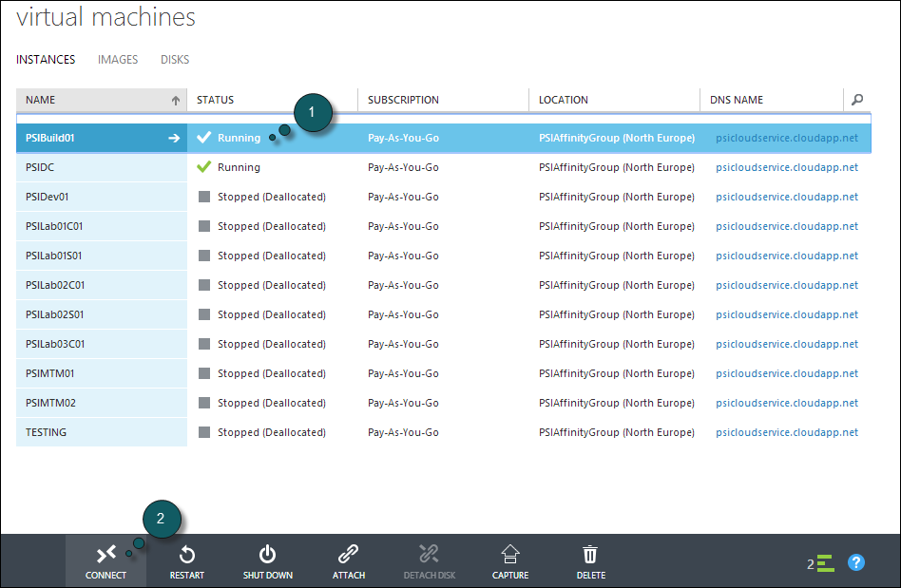The width and height of the screenshot is (901, 588).
Task: Switch to the INSTANCES tab
Action: click(x=46, y=60)
